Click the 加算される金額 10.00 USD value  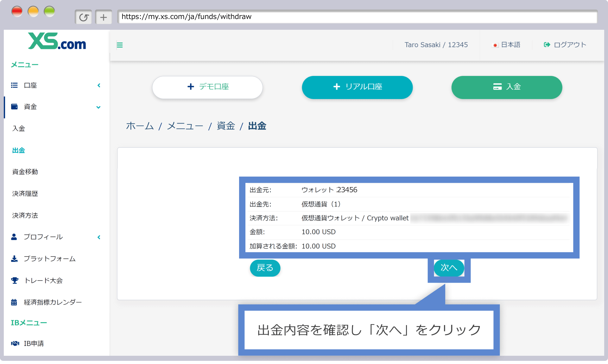coord(319,246)
